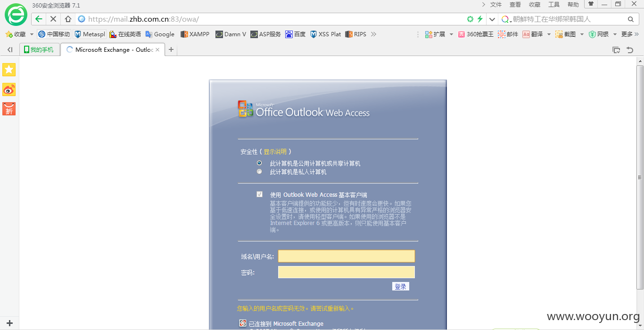Expand the 截图 dropdown arrow

click(x=582, y=34)
